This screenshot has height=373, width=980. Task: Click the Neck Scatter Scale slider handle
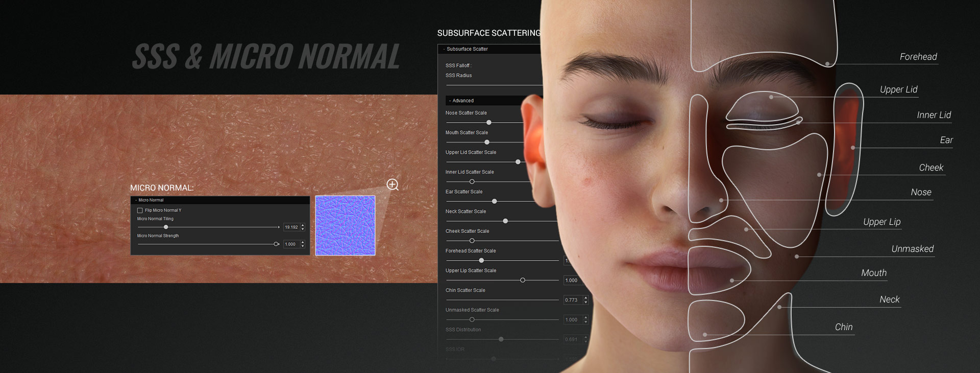pos(505,221)
